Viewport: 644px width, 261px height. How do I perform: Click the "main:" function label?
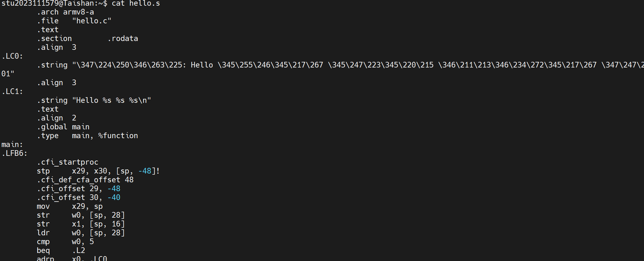pyautogui.click(x=13, y=145)
